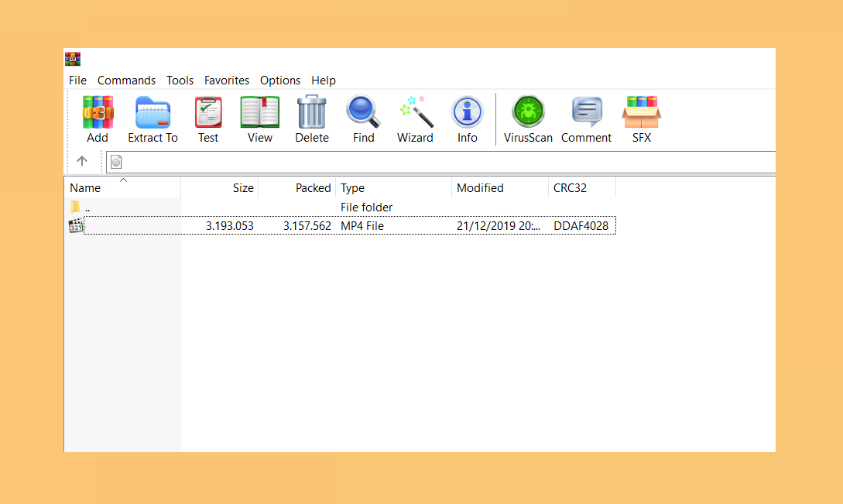The width and height of the screenshot is (843, 504).
Task: Click the SFX archive icon
Action: (642, 112)
